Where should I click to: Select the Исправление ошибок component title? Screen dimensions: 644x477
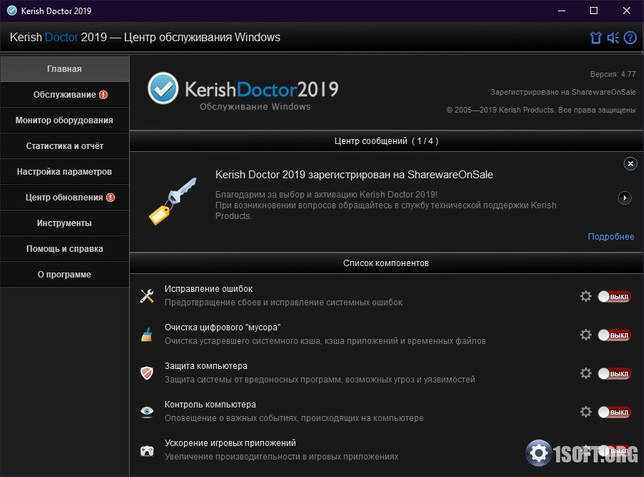pyautogui.click(x=209, y=289)
